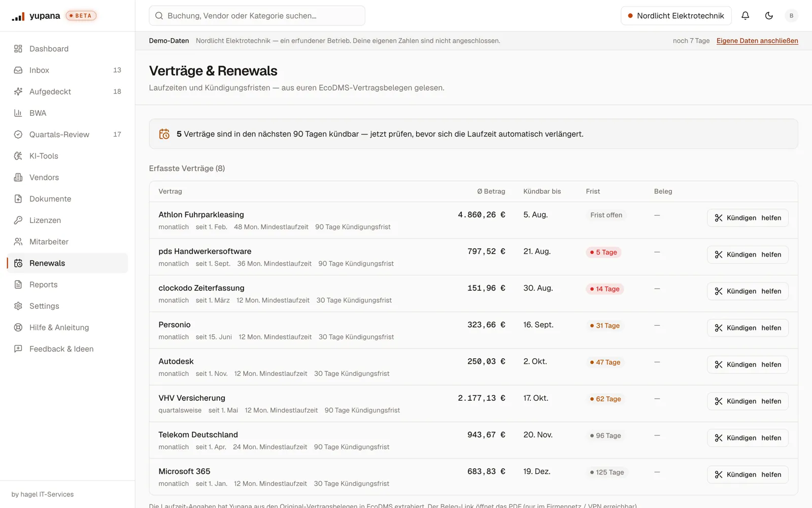
Task: Open user avatar B menu
Action: (x=791, y=16)
